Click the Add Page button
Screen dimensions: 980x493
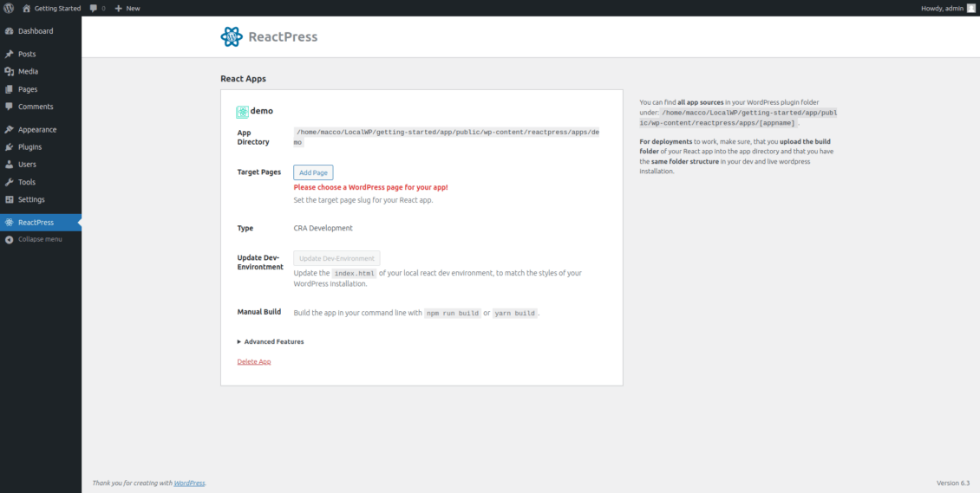click(313, 172)
